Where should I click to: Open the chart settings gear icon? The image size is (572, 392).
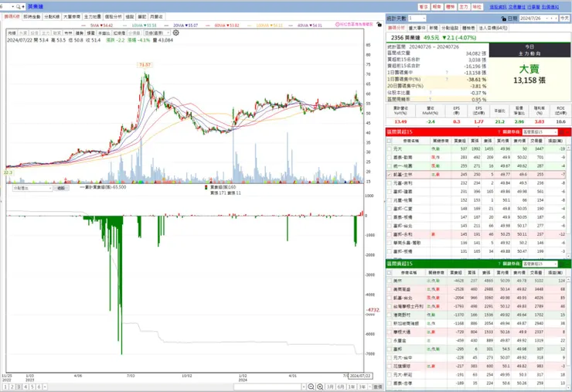175,32
